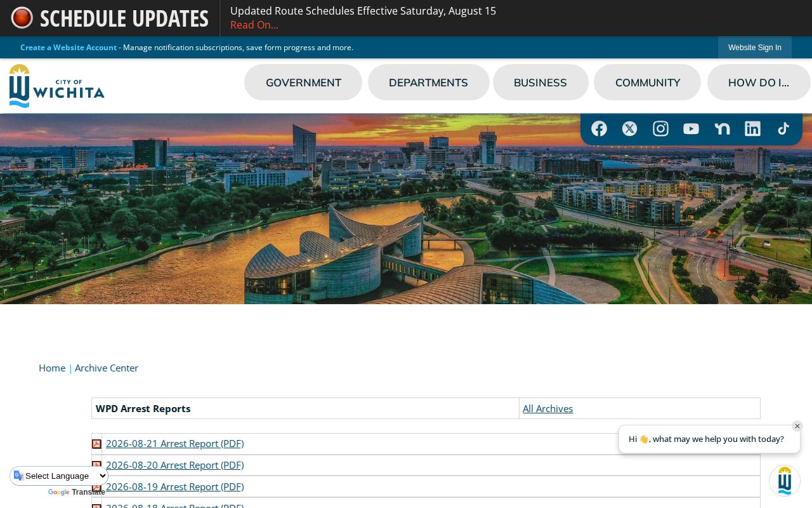Open the Departments menu

428,83
